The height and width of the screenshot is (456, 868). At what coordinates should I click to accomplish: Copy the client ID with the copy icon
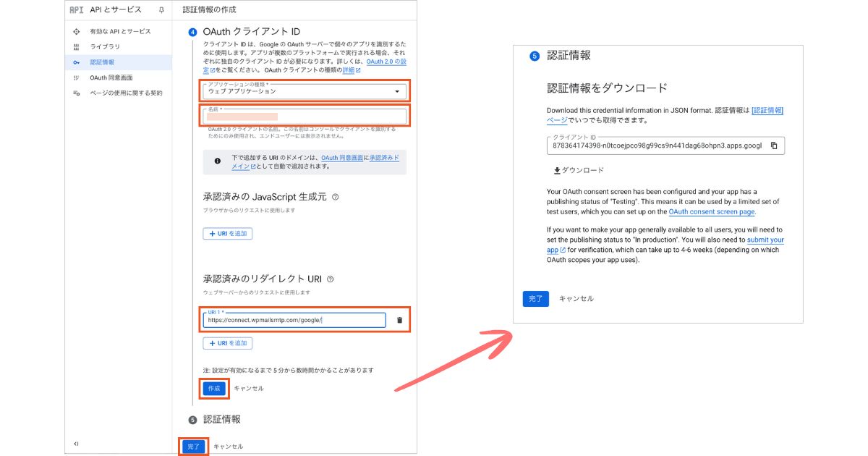point(773,145)
